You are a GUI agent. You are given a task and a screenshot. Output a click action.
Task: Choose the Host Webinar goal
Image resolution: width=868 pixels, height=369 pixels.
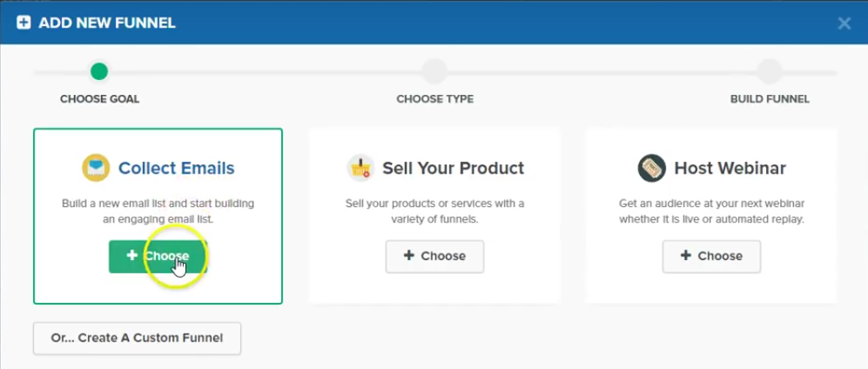[x=711, y=257]
